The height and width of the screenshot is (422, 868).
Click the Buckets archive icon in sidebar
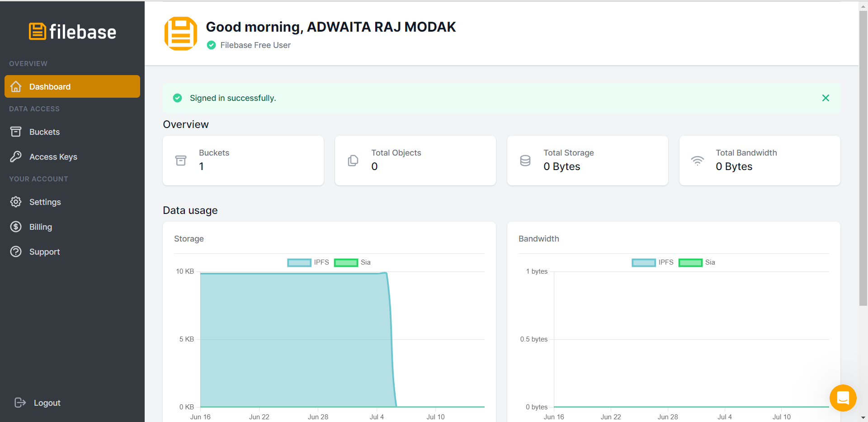[16, 132]
